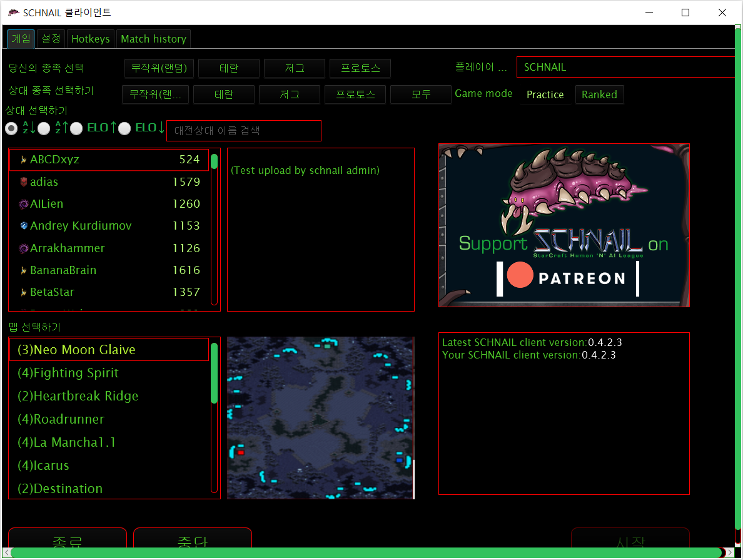Click the 종료 button
Viewport: 743px width, 560px height.
(x=68, y=537)
